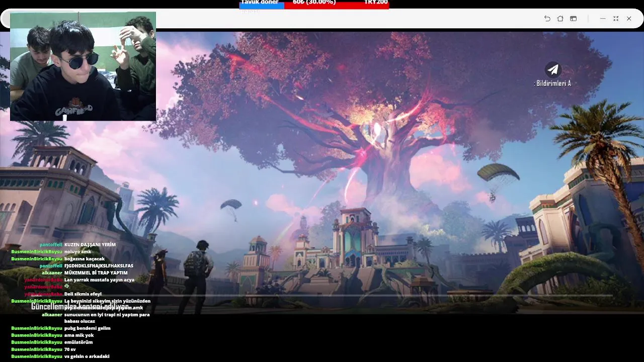Click the chat message 'emülatörüm'
Image resolution: width=644 pixels, height=362 pixels.
pyautogui.click(x=78, y=342)
